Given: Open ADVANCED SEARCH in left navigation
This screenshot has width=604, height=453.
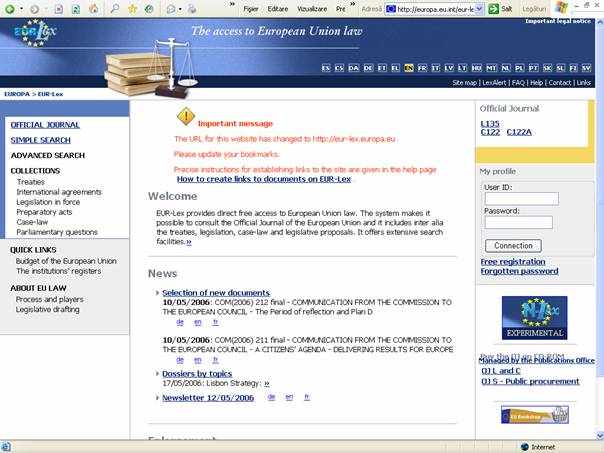Looking at the screenshot, I should tap(48, 156).
